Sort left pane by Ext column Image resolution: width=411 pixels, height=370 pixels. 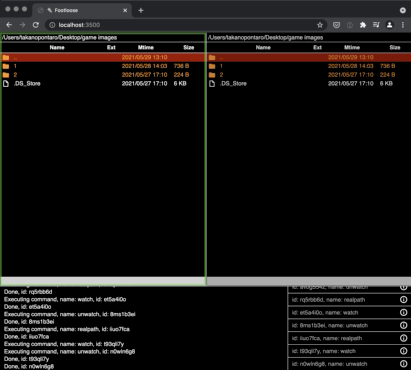coord(111,47)
